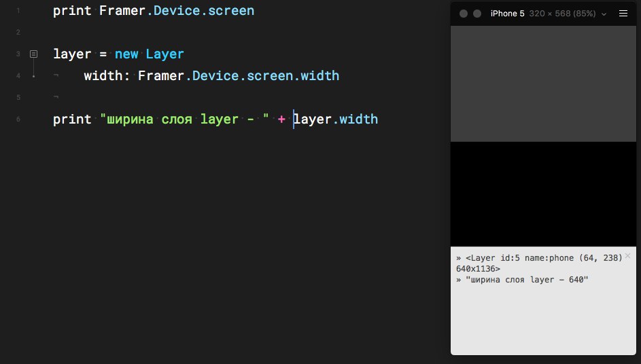Clear the console with the X icon
This screenshot has height=364, width=641.
[627, 256]
